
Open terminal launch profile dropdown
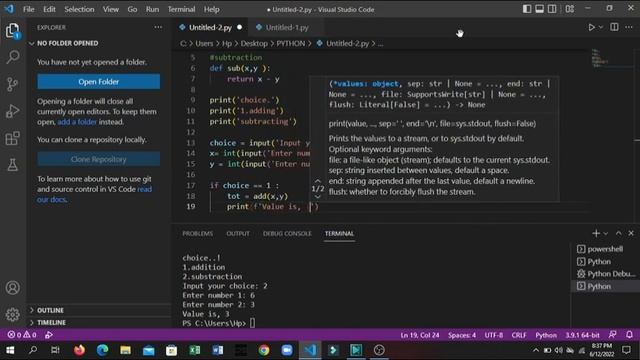[606, 233]
